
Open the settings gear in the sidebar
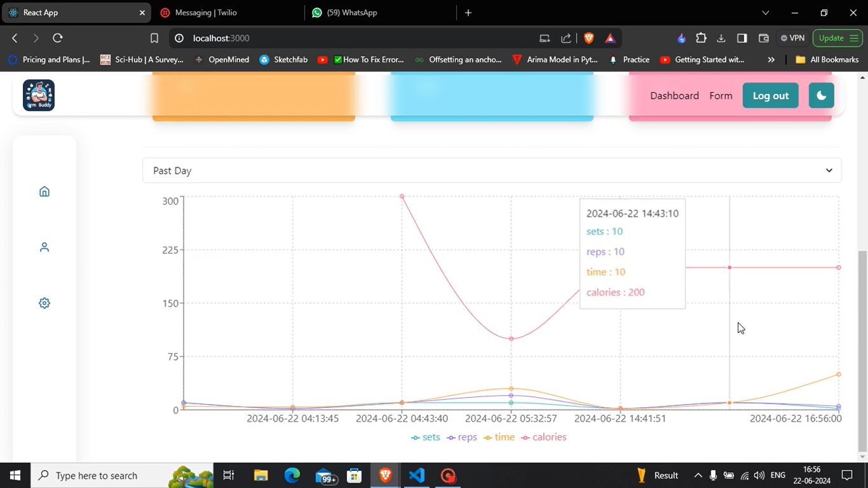click(44, 303)
